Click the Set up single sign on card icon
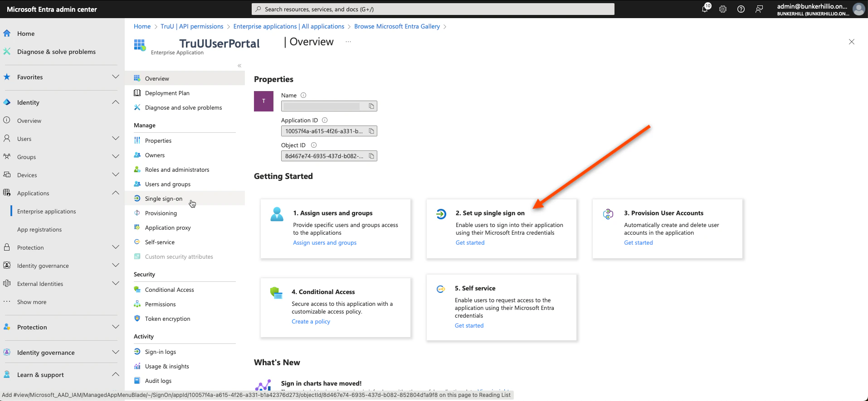 click(441, 214)
